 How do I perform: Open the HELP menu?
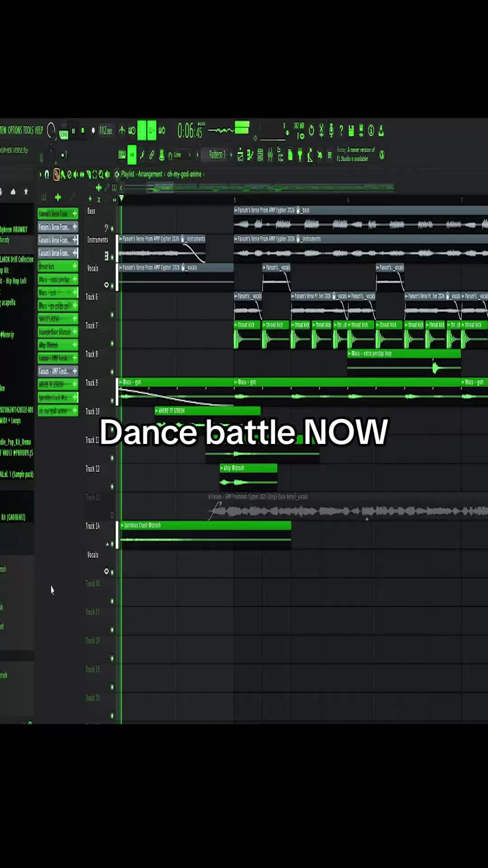tap(39, 130)
